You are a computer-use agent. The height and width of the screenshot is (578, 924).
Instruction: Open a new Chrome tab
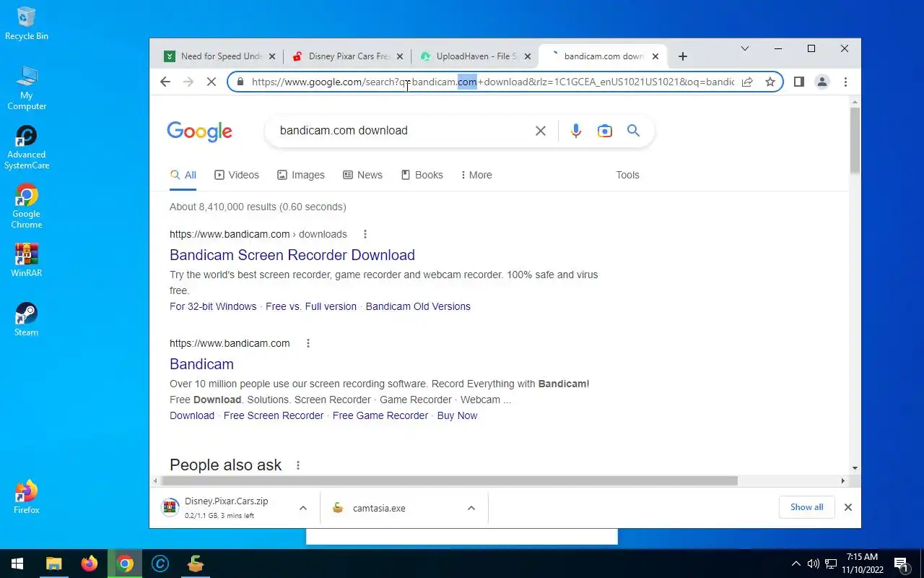pos(683,56)
